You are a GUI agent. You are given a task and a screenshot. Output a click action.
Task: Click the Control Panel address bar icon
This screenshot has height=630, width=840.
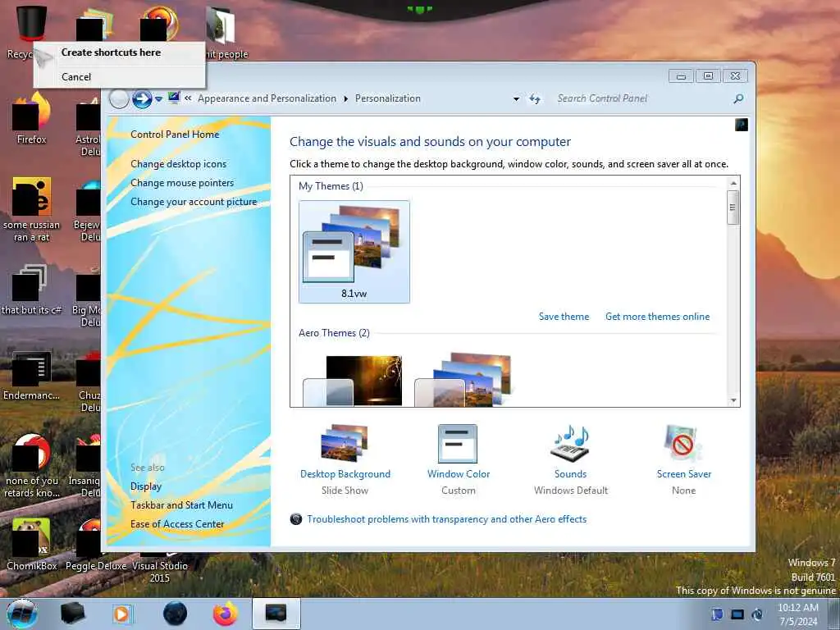[174, 98]
